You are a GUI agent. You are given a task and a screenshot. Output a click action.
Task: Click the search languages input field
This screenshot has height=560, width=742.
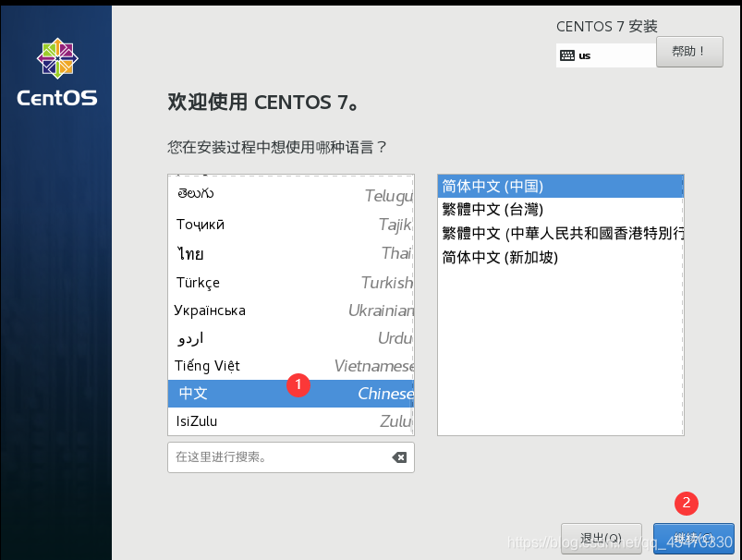pos(290,457)
